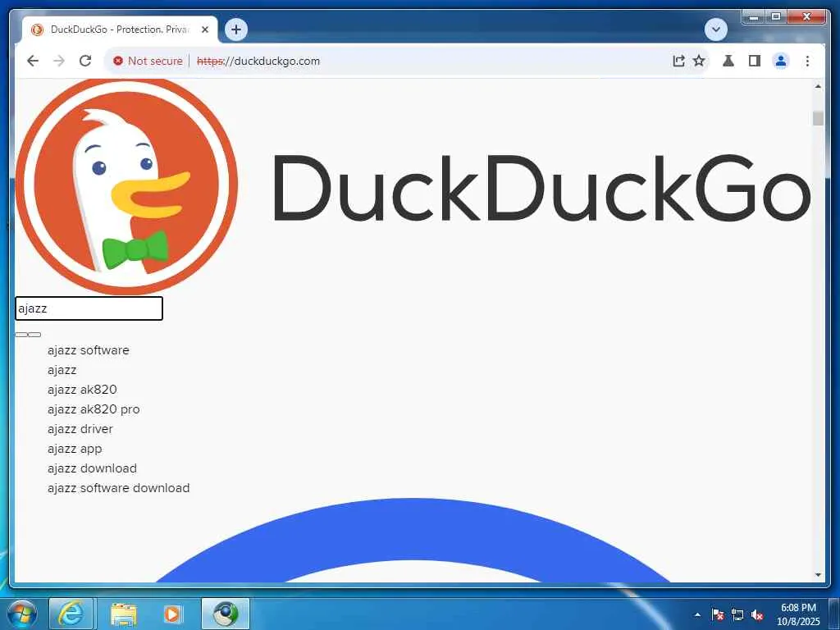The width and height of the screenshot is (840, 630).
Task: Choose the suggestion ajazz app
Action: [75, 449]
